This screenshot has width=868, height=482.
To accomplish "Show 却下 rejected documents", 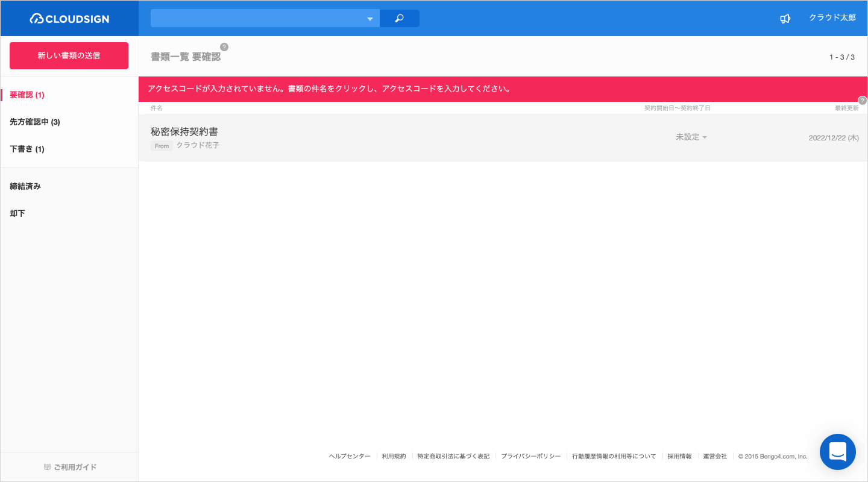I will pos(17,213).
